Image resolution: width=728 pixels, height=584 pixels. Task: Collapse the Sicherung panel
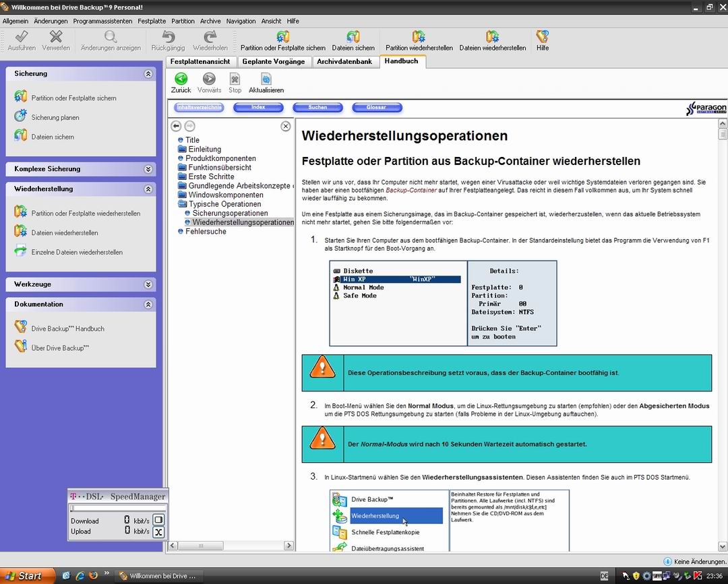[x=148, y=74]
